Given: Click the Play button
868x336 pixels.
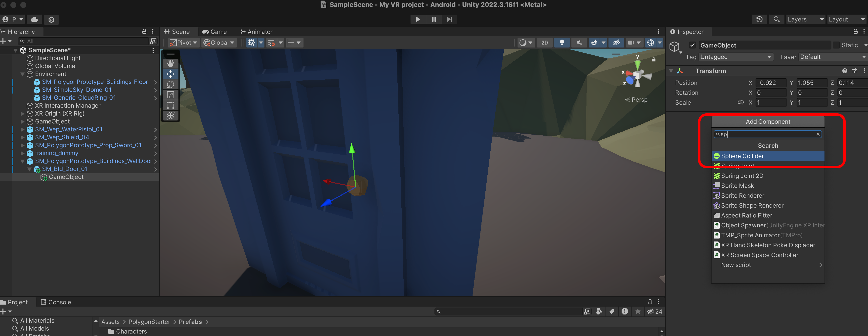Looking at the screenshot, I should 418,19.
